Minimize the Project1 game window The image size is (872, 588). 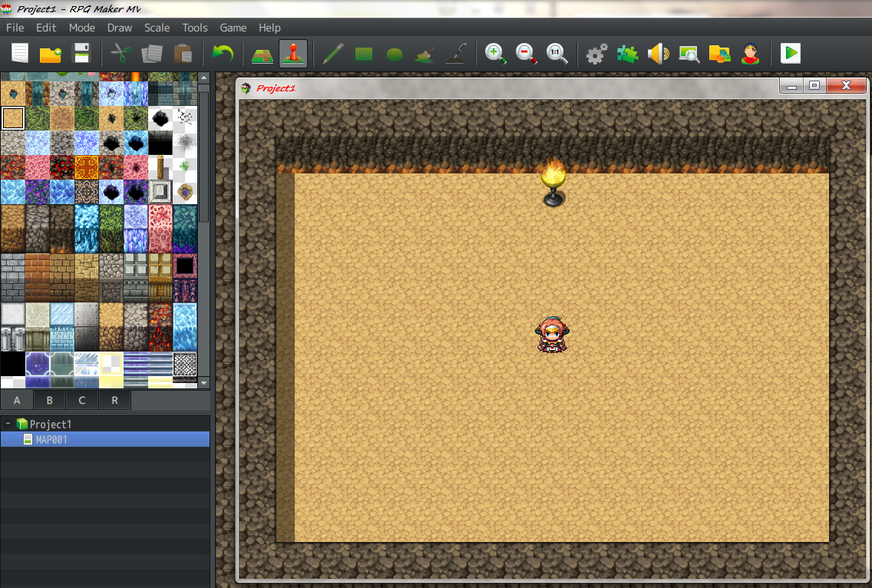click(x=791, y=86)
